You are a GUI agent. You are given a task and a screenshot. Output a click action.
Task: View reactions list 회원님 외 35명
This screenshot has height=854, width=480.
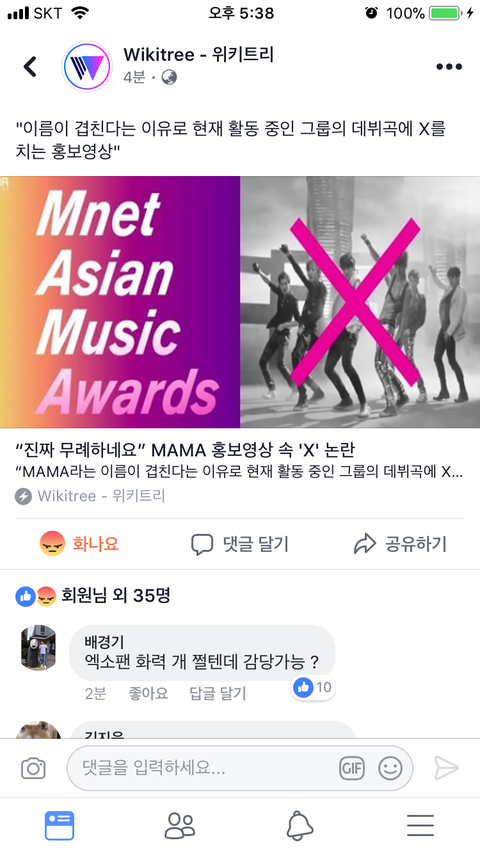(x=93, y=596)
